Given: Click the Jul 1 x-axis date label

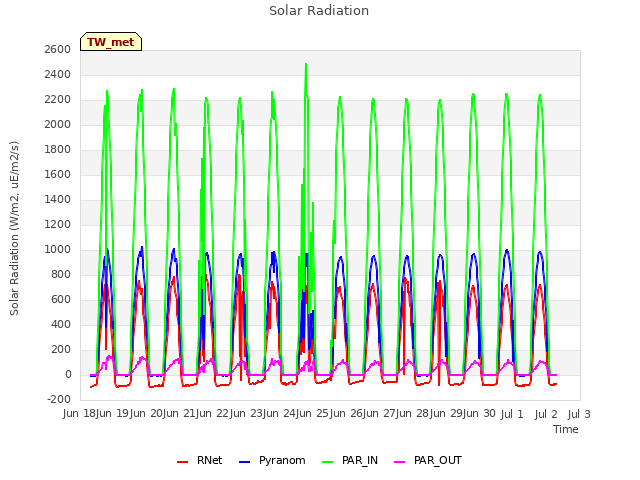Looking at the screenshot, I should coord(512,414).
